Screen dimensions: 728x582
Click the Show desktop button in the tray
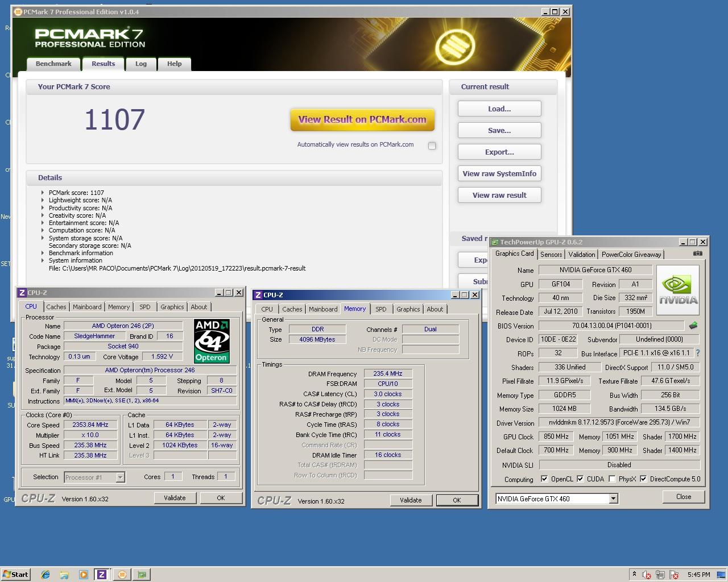(722, 575)
